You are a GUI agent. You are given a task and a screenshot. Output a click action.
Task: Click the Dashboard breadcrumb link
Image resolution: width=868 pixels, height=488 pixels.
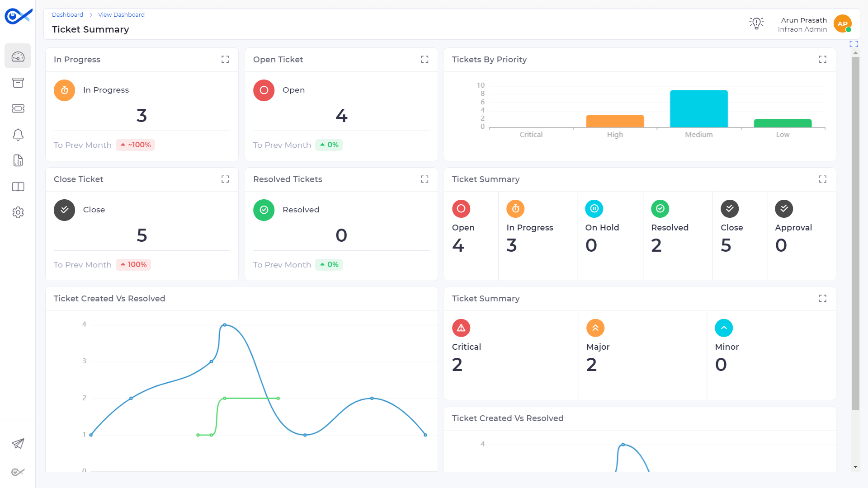pyautogui.click(x=67, y=14)
